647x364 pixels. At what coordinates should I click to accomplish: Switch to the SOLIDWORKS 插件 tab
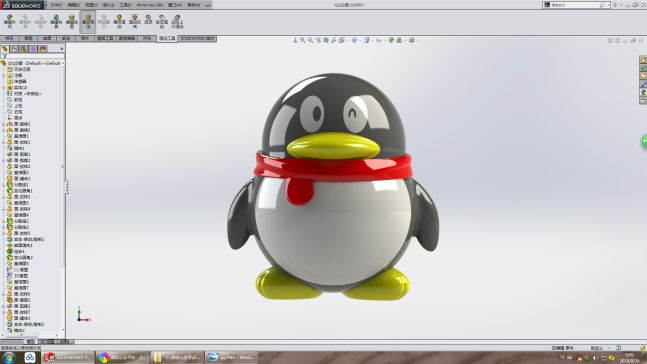pyautogui.click(x=197, y=38)
